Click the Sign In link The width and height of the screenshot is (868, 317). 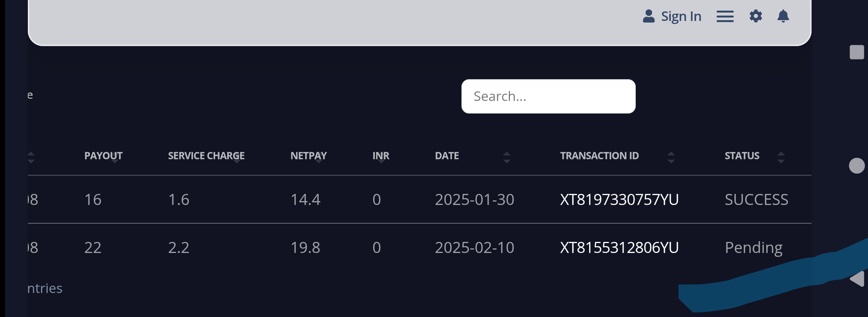pyautogui.click(x=681, y=16)
